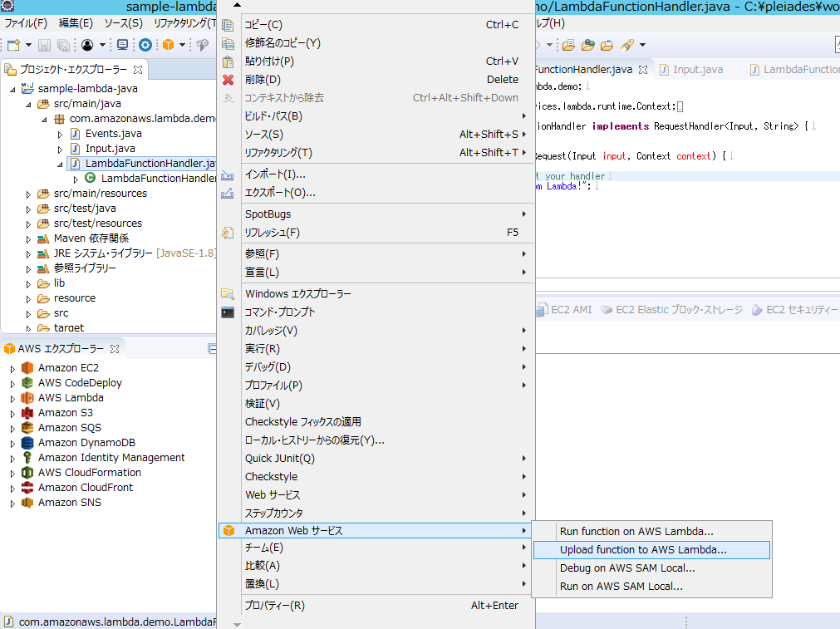Choose Run on AWS SAM Local...
840x629 pixels.
tap(651, 587)
